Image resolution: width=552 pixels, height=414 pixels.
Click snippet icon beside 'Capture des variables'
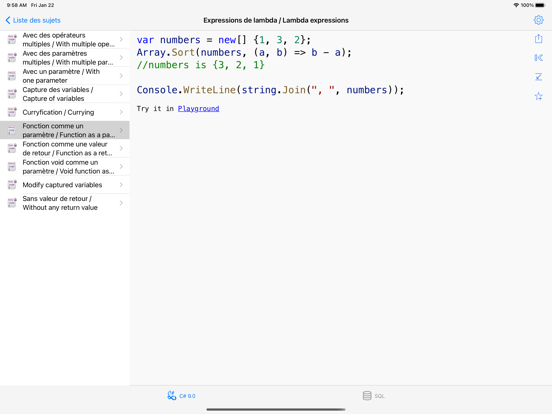point(12,94)
